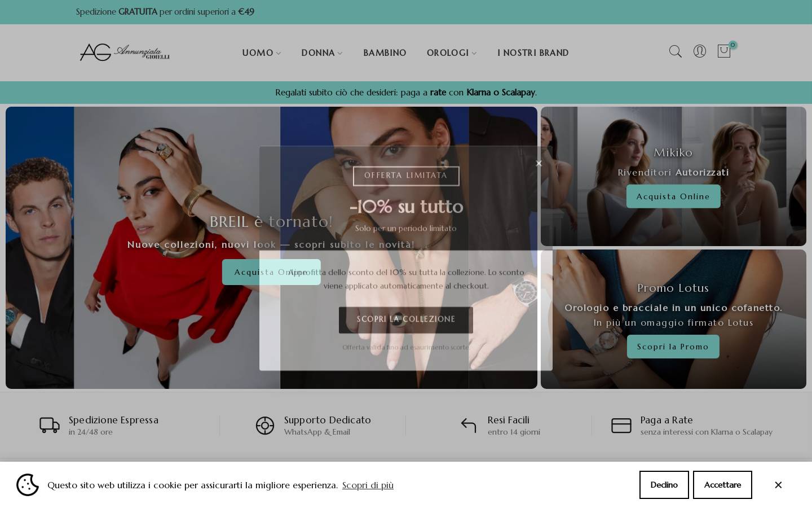Close the -10% offer popup
The image size is (812, 508).
point(539,163)
